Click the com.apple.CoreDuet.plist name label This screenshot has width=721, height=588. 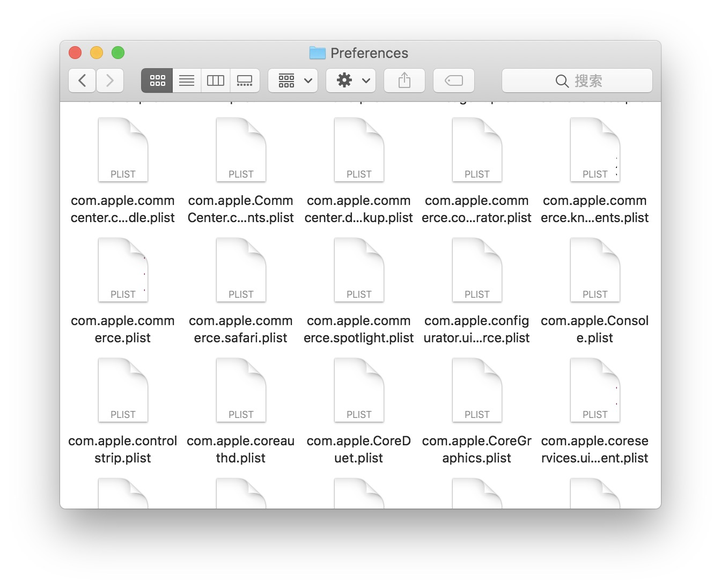[x=359, y=450]
